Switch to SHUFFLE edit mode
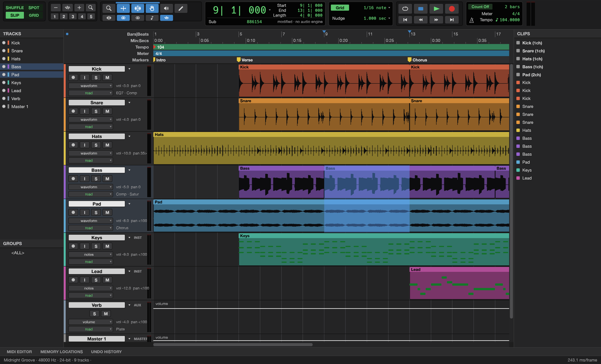This screenshot has height=364, width=601. [x=15, y=8]
